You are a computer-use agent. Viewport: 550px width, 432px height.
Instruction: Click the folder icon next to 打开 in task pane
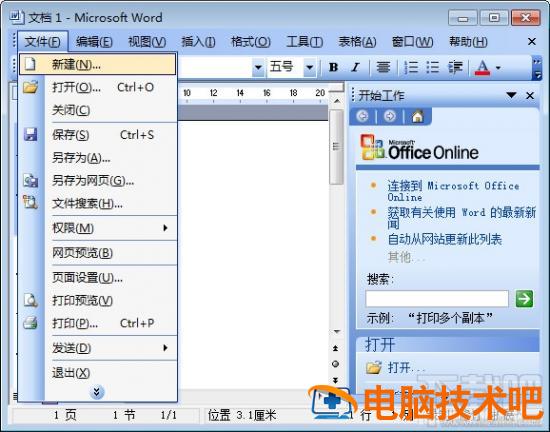(374, 367)
